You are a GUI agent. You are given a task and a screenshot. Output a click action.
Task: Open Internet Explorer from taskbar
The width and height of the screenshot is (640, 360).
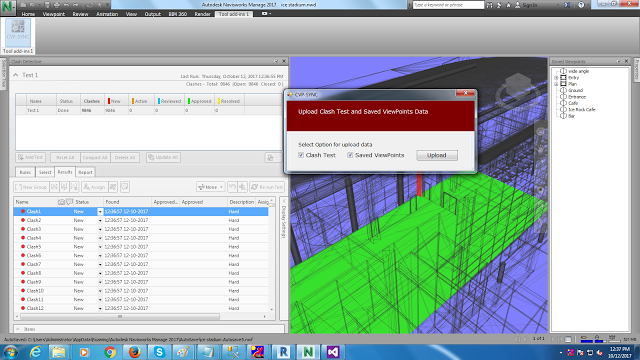coord(36,352)
